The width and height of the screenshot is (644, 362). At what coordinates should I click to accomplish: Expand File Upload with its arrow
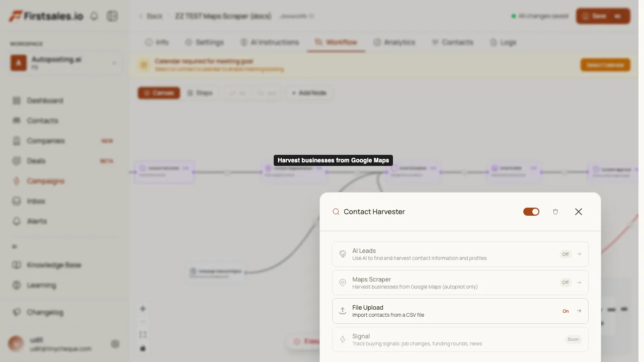point(579,311)
